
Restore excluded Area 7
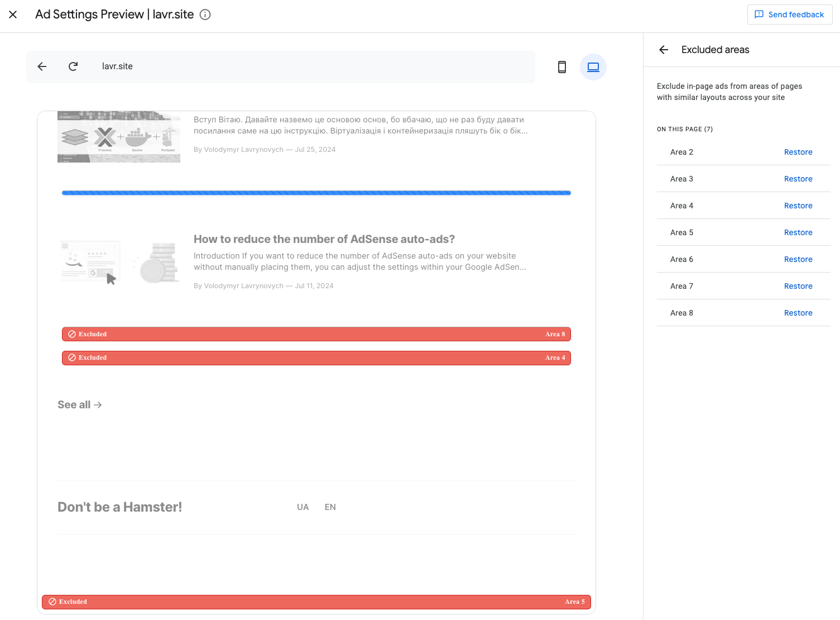click(x=798, y=286)
